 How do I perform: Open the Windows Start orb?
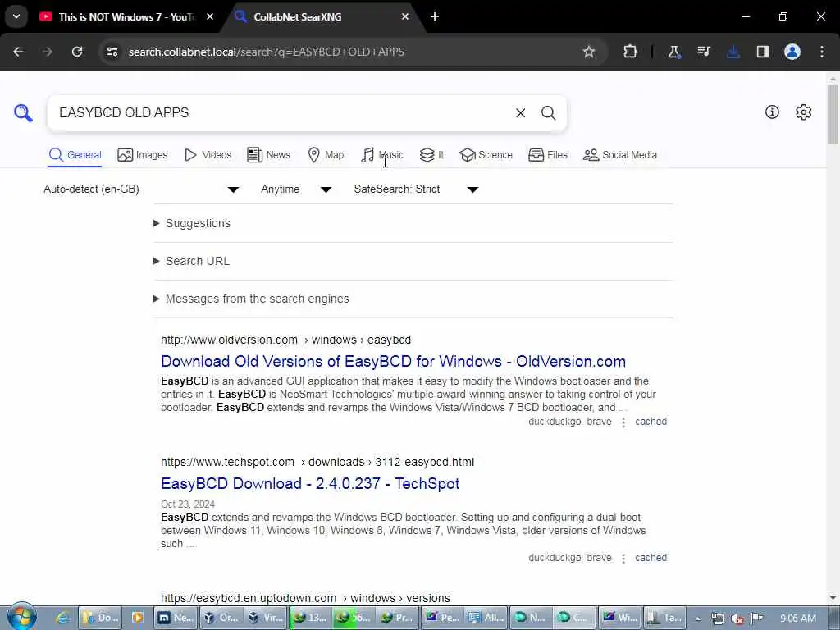tap(22, 618)
